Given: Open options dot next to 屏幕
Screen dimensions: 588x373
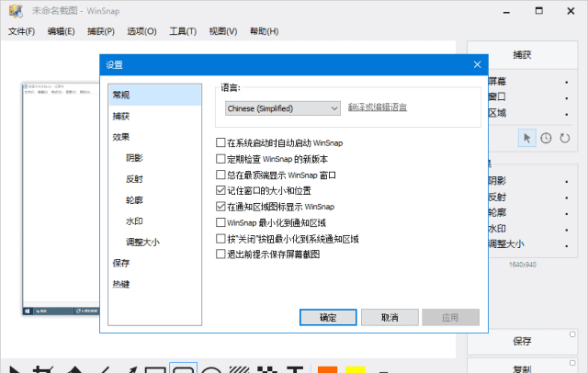Looking at the screenshot, I should click(567, 82).
